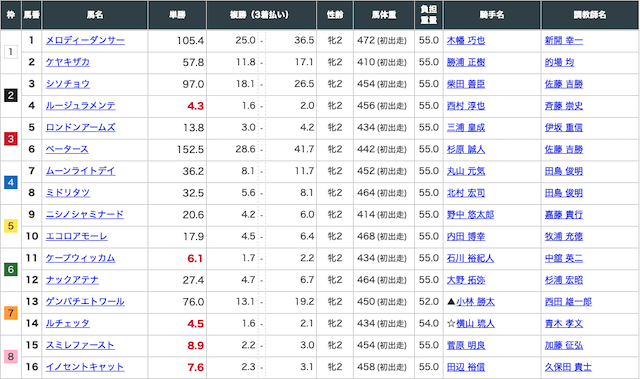Open jockey 野中 悠太郎

(x=470, y=215)
